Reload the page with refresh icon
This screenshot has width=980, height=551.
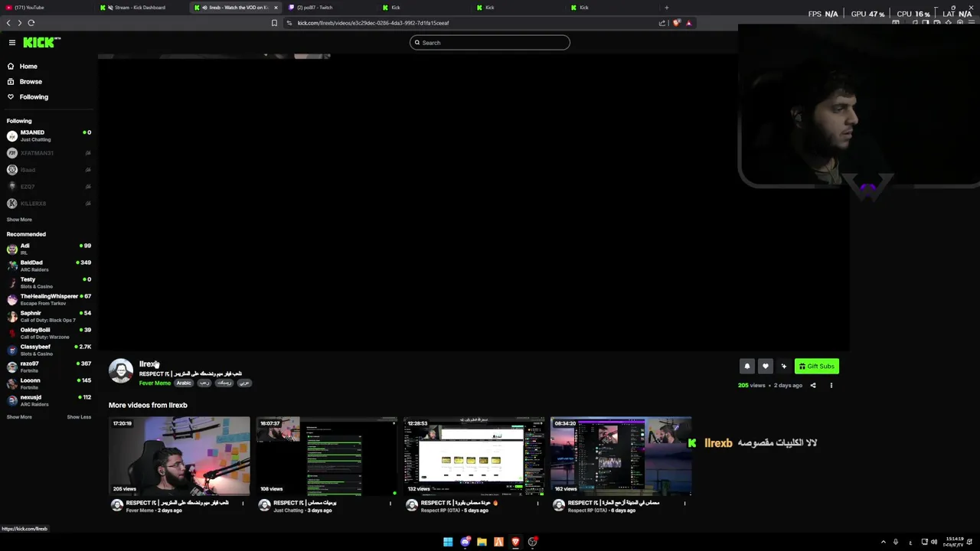pyautogui.click(x=31, y=23)
